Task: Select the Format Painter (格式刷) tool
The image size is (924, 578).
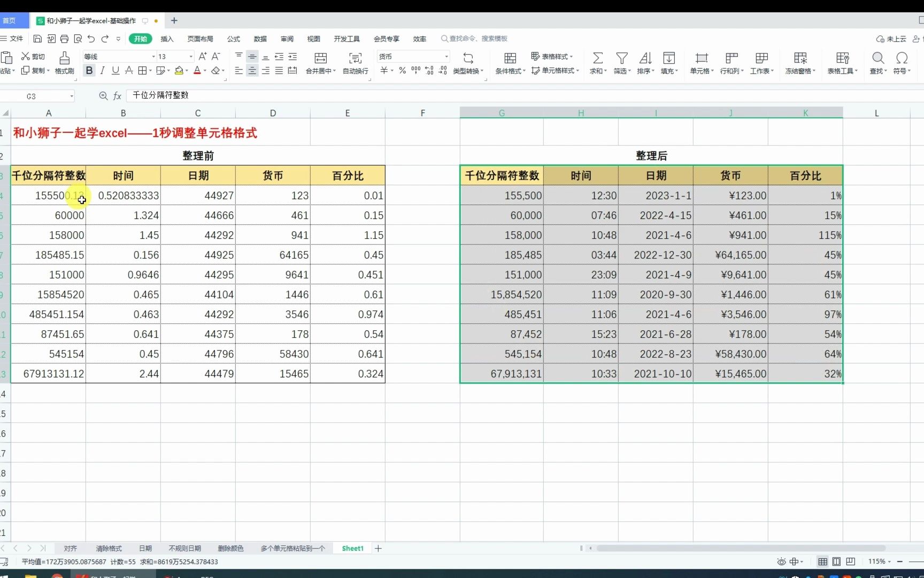Action: tap(64, 63)
